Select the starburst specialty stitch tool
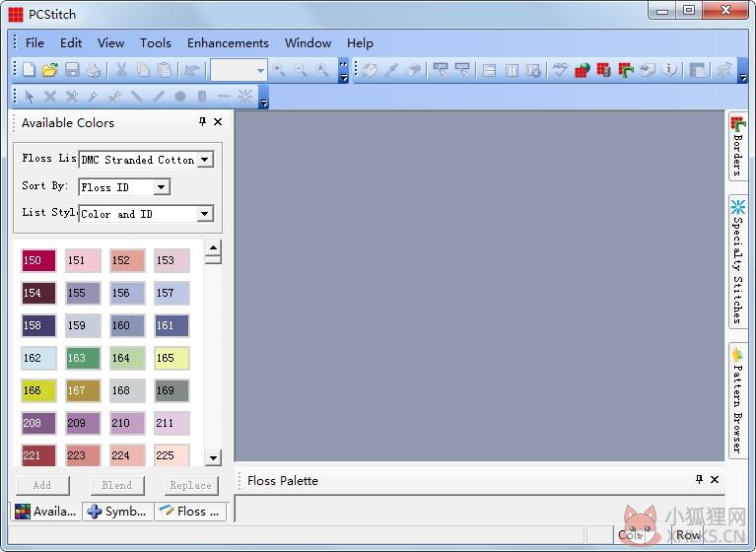The height and width of the screenshot is (552, 756). click(244, 97)
